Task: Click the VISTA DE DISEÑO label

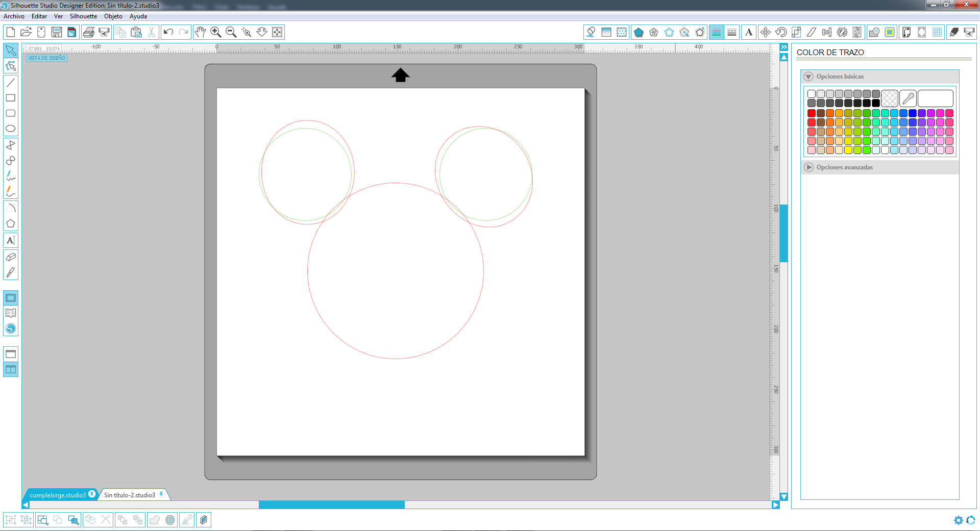Action: pos(47,58)
